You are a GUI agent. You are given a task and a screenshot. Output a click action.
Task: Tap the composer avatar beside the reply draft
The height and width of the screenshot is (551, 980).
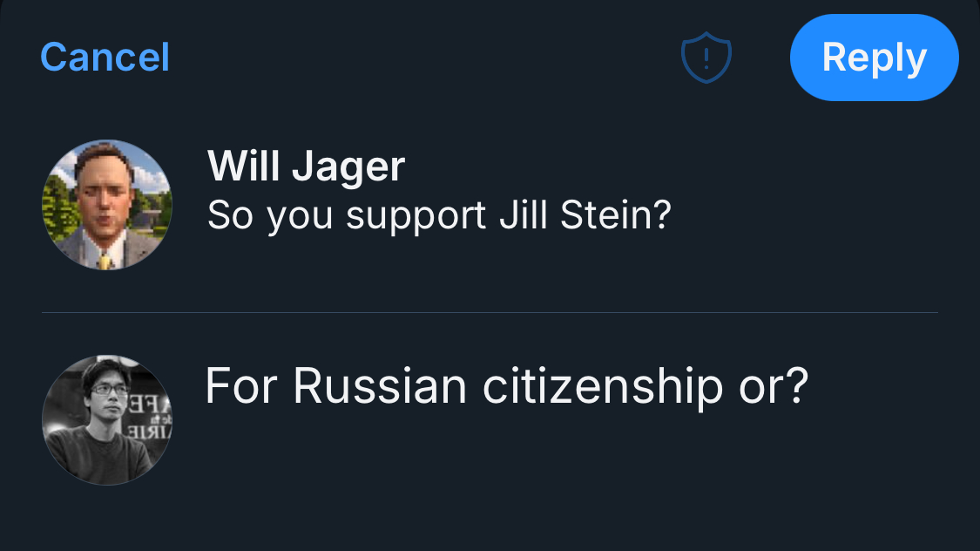point(107,419)
